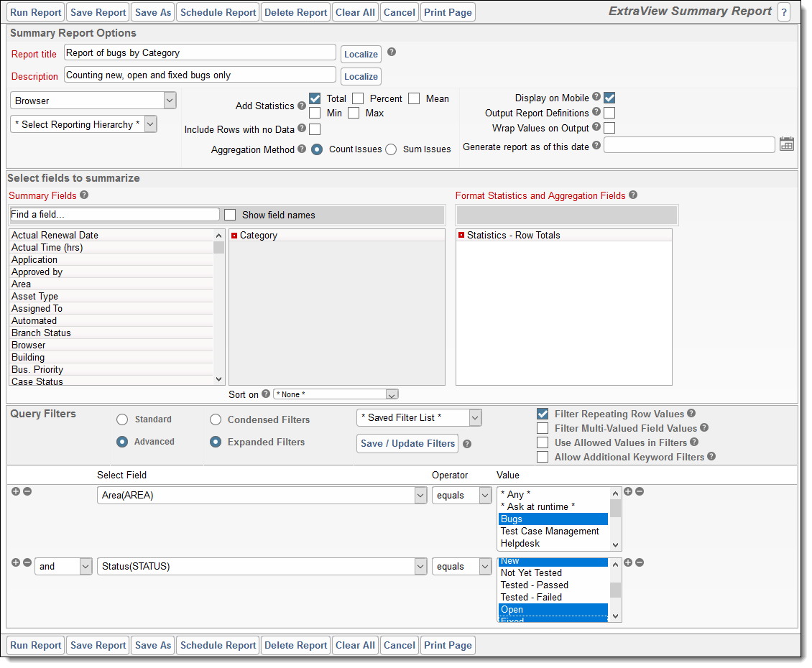Click help icon beside Save / Update Filters
Viewport: 812px width, 668px height.
pos(466,444)
